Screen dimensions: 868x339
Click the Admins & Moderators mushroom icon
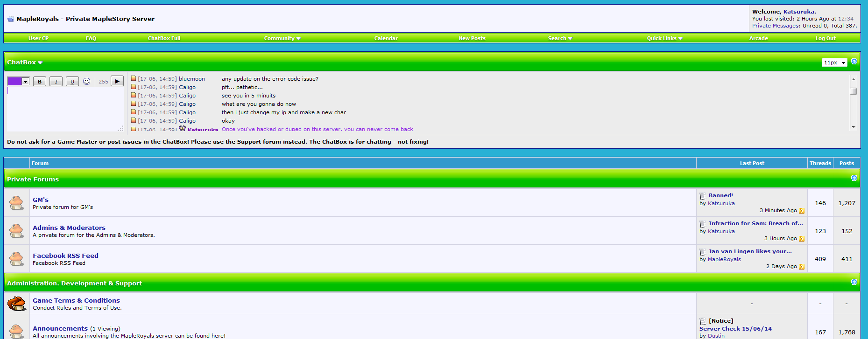[x=16, y=231]
